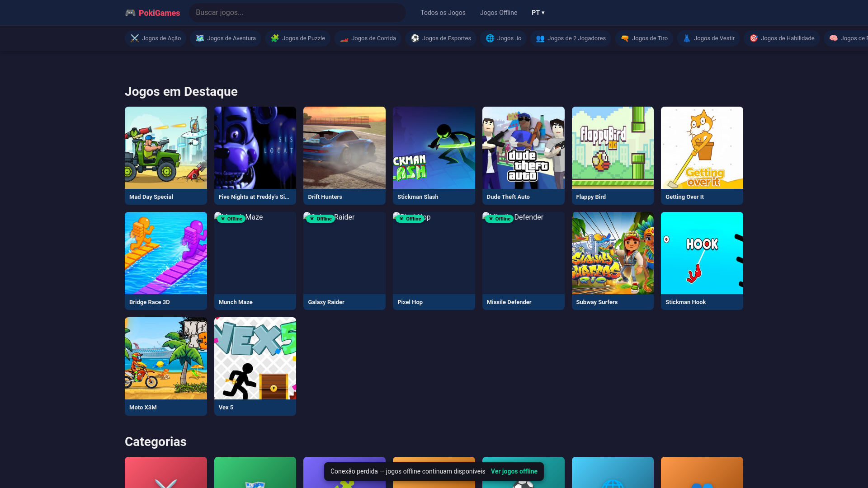Select Jogos de Ação category chip
This screenshot has width=868, height=488.
click(156, 38)
